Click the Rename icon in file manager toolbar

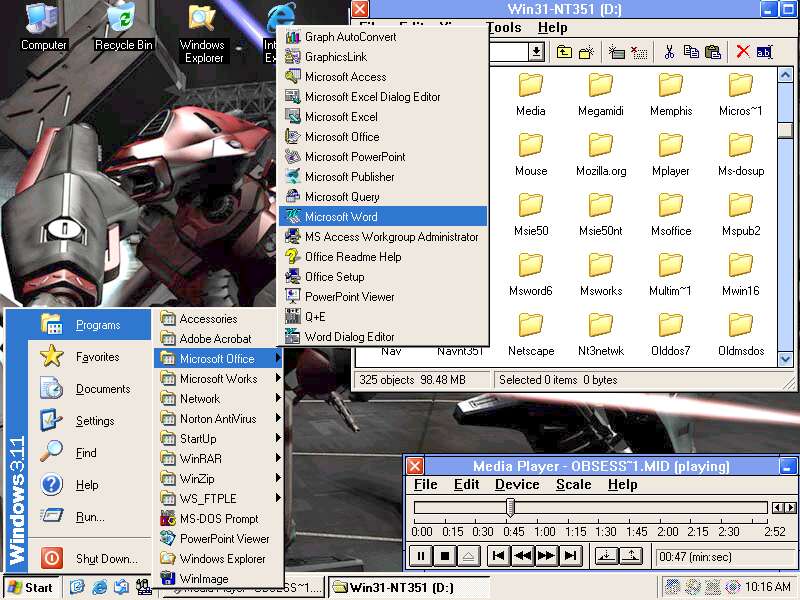tap(764, 52)
